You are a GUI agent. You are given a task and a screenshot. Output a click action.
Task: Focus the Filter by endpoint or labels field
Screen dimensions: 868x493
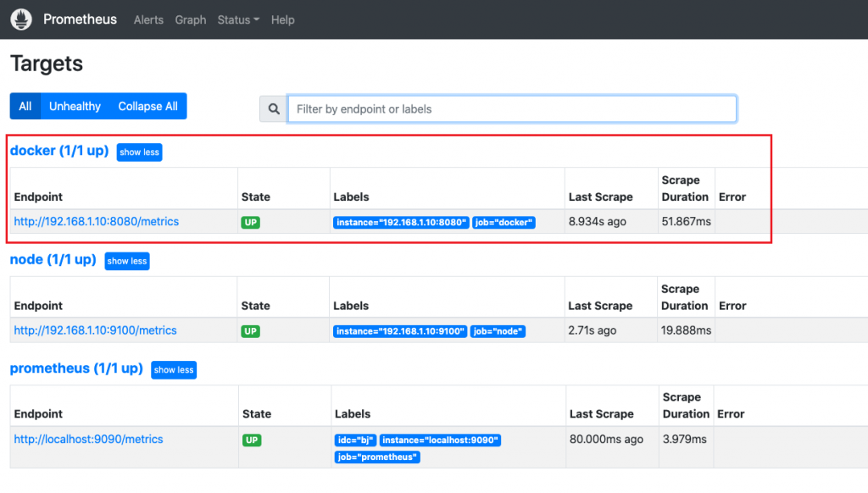click(x=512, y=109)
